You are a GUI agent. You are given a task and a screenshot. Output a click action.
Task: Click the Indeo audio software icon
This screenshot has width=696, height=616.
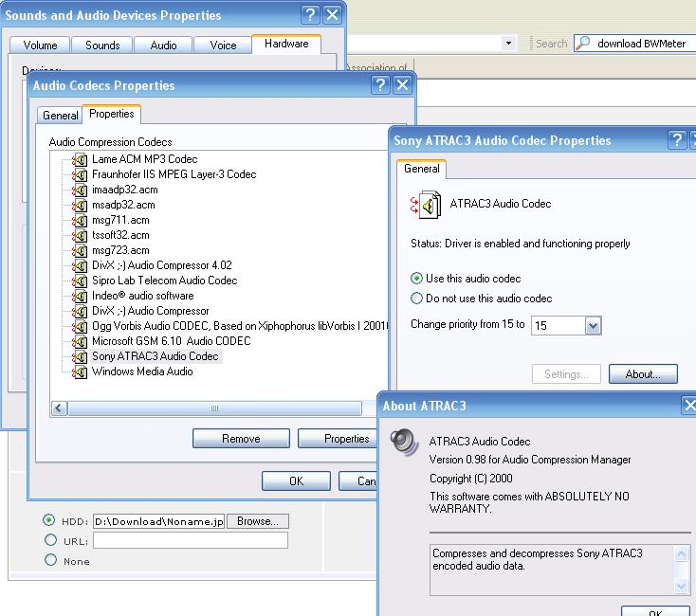80,296
